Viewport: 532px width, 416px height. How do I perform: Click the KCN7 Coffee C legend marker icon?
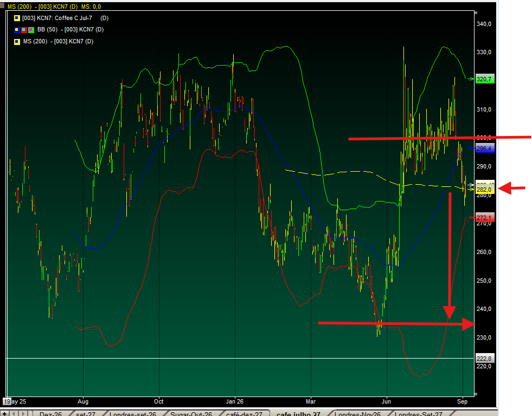[17, 18]
